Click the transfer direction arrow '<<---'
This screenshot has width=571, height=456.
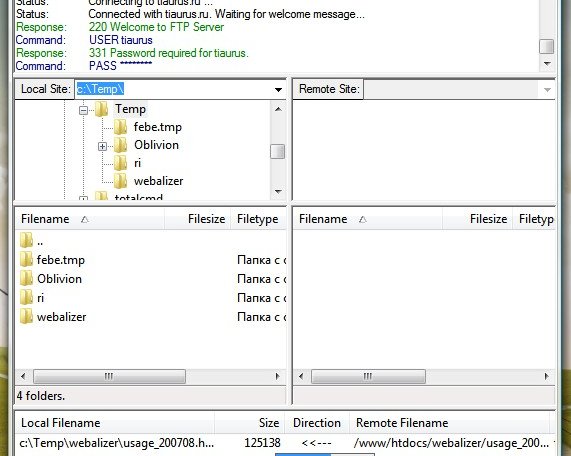[316, 443]
